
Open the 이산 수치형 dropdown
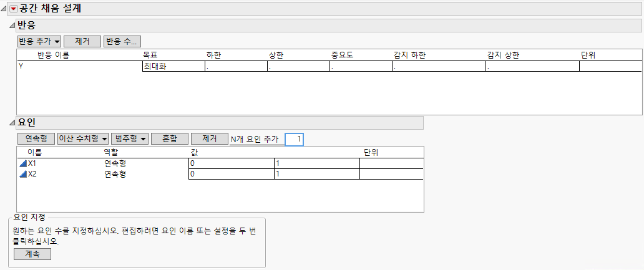[x=83, y=138]
